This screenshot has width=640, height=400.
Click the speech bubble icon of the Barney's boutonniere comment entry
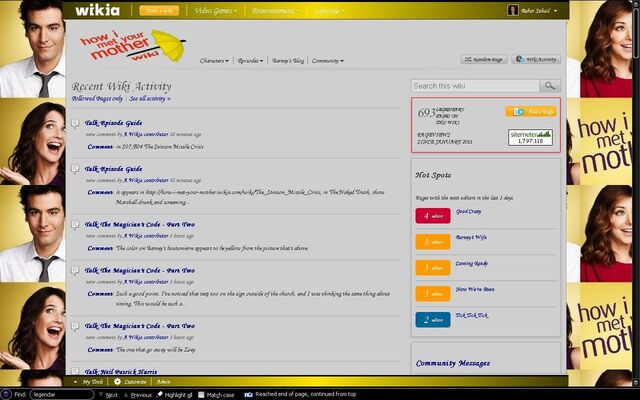(75, 225)
